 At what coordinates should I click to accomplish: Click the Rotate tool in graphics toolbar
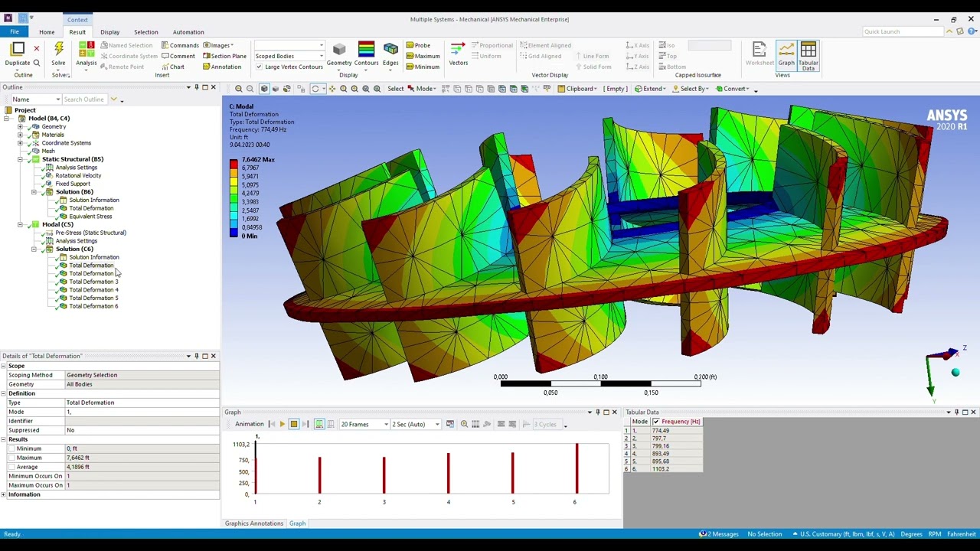point(315,89)
